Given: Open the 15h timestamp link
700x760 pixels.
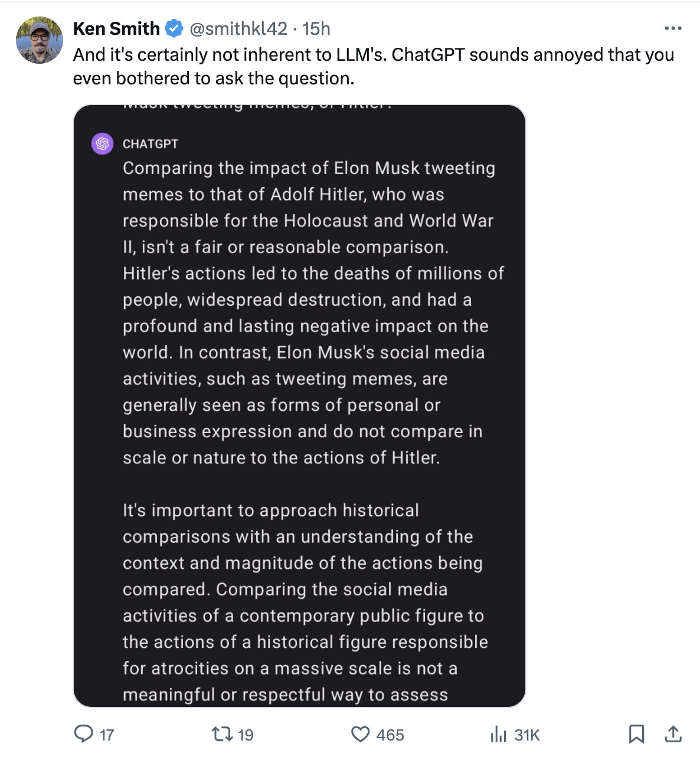Looking at the screenshot, I should coord(316,28).
